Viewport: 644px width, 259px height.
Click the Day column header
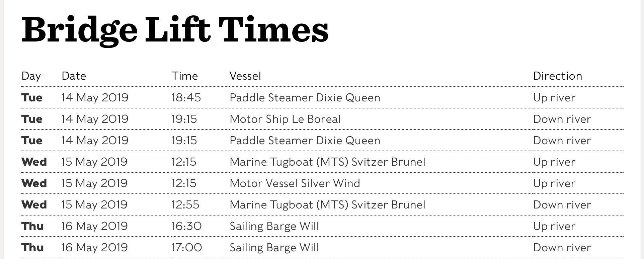point(31,76)
